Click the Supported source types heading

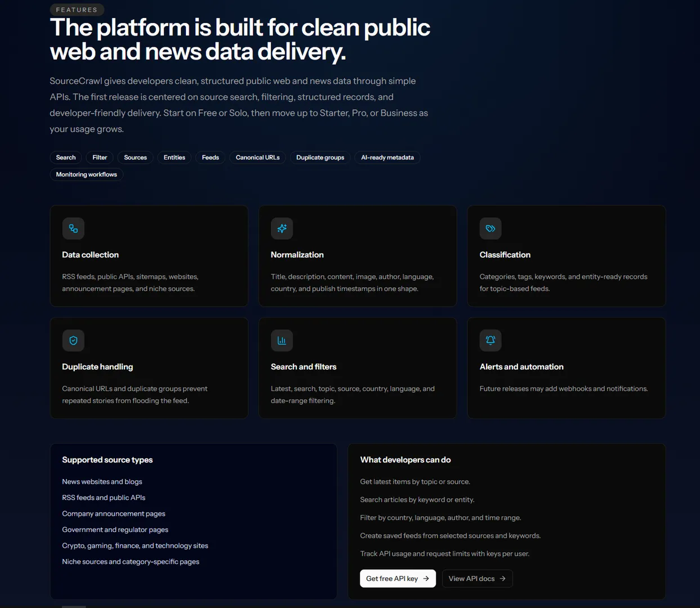pyautogui.click(x=107, y=460)
